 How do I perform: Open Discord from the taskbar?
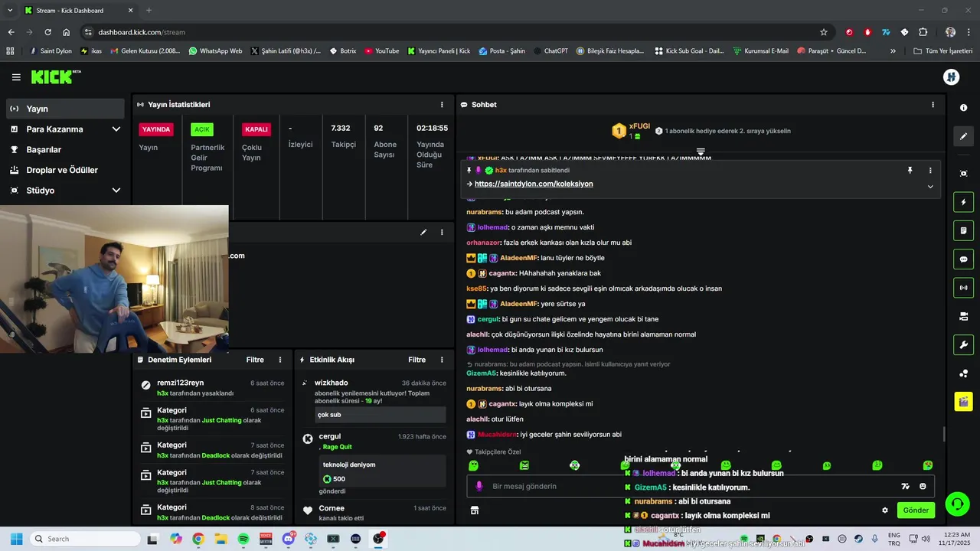click(x=289, y=539)
